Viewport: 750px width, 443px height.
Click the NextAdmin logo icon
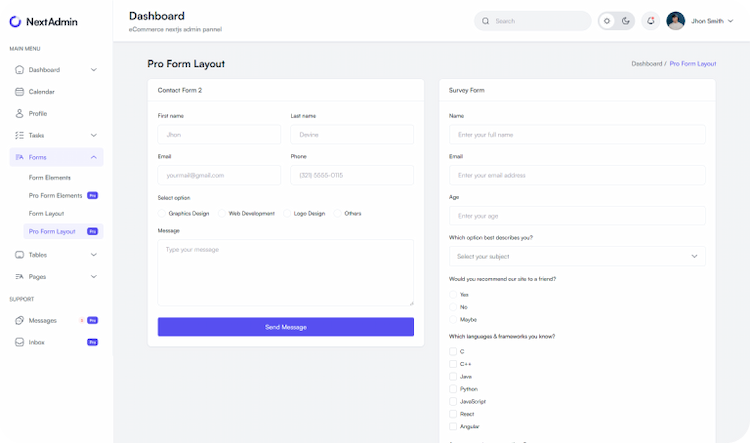[15, 22]
